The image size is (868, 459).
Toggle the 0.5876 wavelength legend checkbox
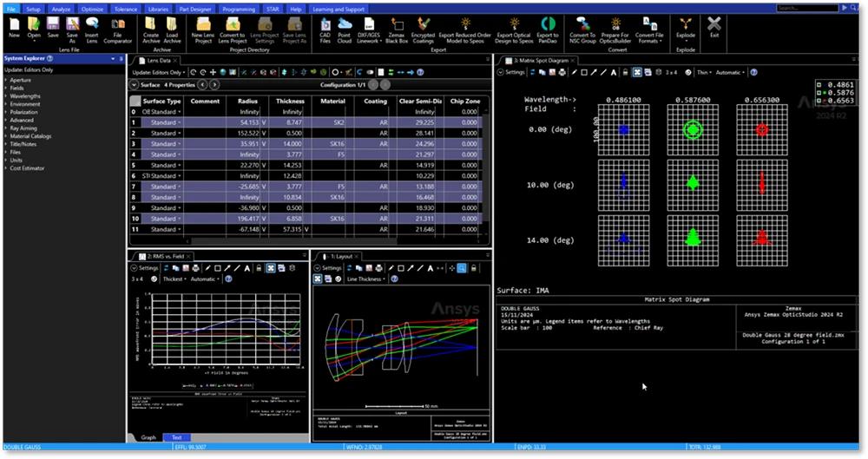pos(819,93)
